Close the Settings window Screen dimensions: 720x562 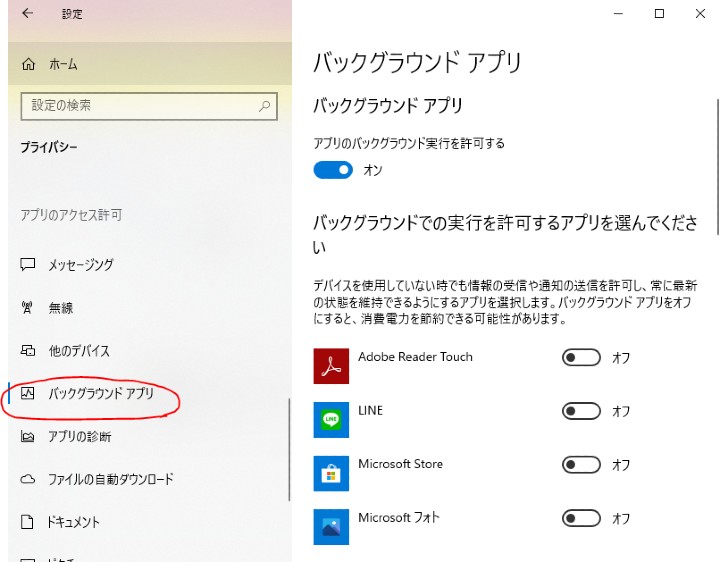pyautogui.click(x=700, y=14)
